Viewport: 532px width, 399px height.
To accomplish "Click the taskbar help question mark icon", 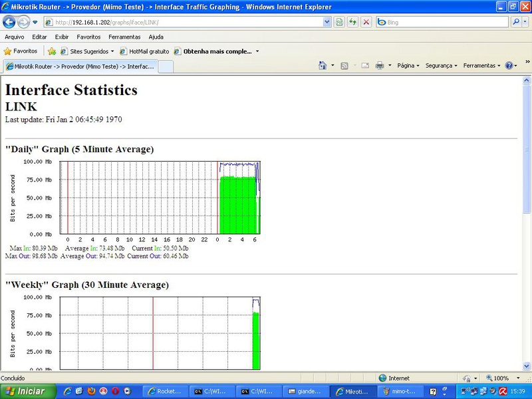I will (433, 392).
